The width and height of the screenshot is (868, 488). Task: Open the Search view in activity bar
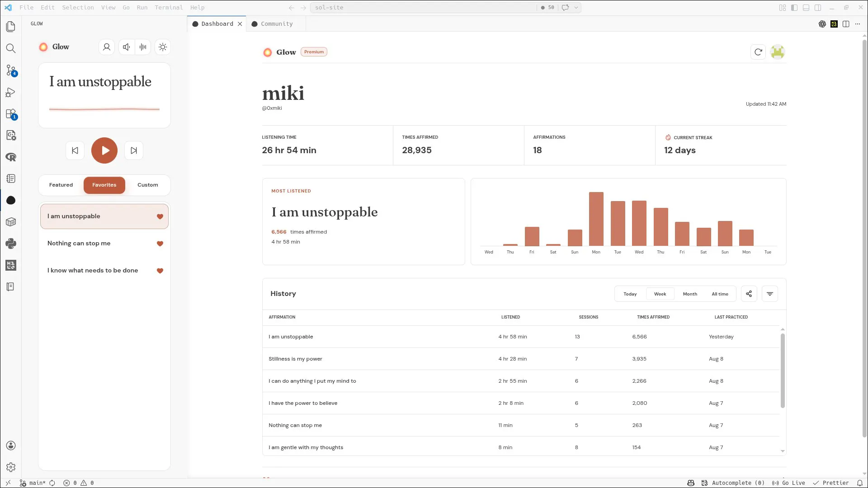11,48
